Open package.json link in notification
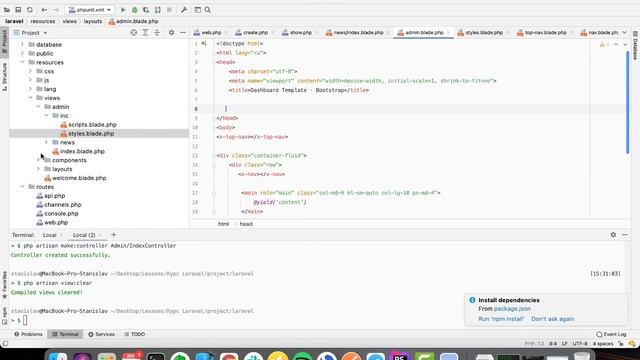 (x=512, y=309)
